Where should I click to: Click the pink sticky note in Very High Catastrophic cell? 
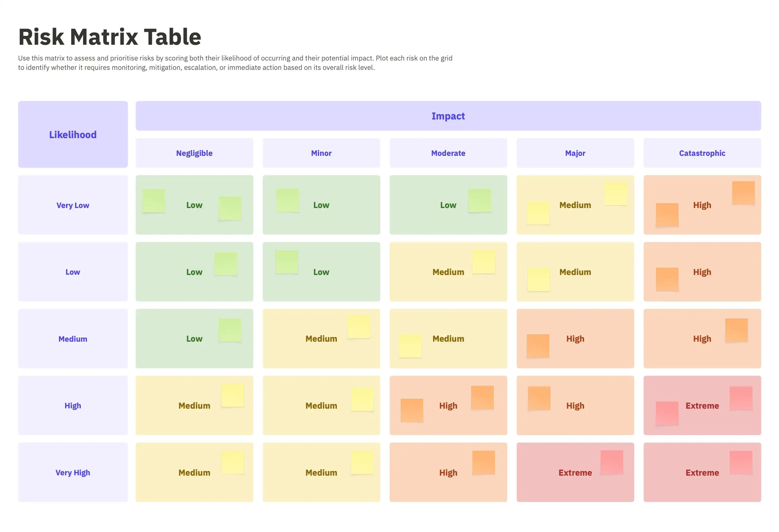[741, 462]
